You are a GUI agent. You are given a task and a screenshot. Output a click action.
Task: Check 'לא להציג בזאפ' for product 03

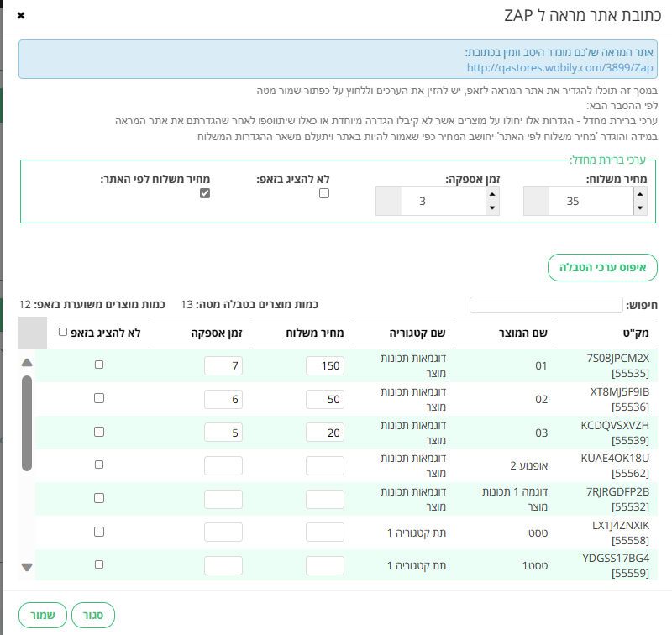(99, 432)
